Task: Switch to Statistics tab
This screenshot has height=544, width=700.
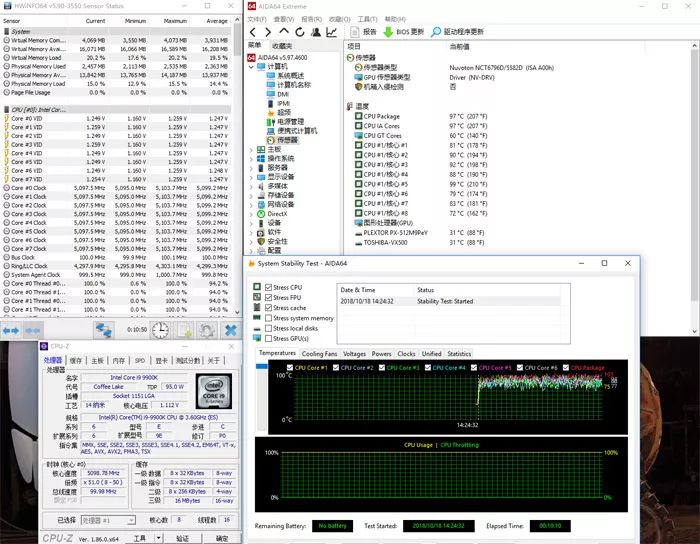Action: pyautogui.click(x=459, y=354)
